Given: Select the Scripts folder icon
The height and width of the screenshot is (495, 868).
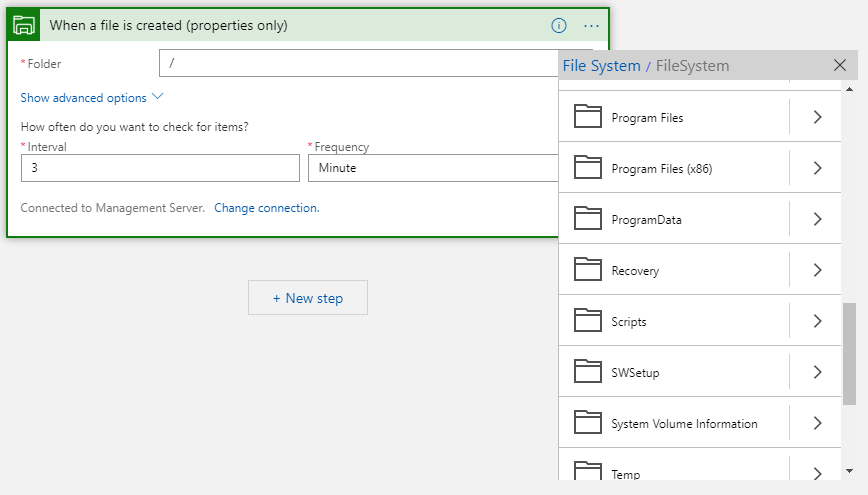Looking at the screenshot, I should 587,321.
